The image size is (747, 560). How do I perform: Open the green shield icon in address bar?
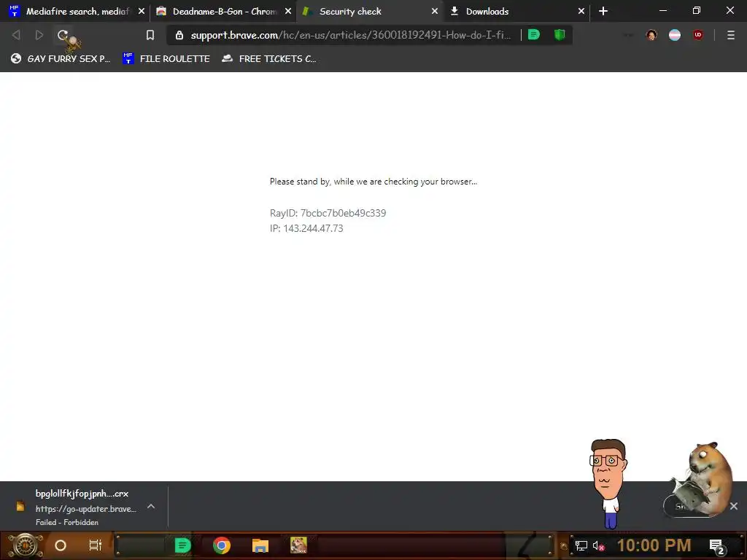(x=560, y=34)
